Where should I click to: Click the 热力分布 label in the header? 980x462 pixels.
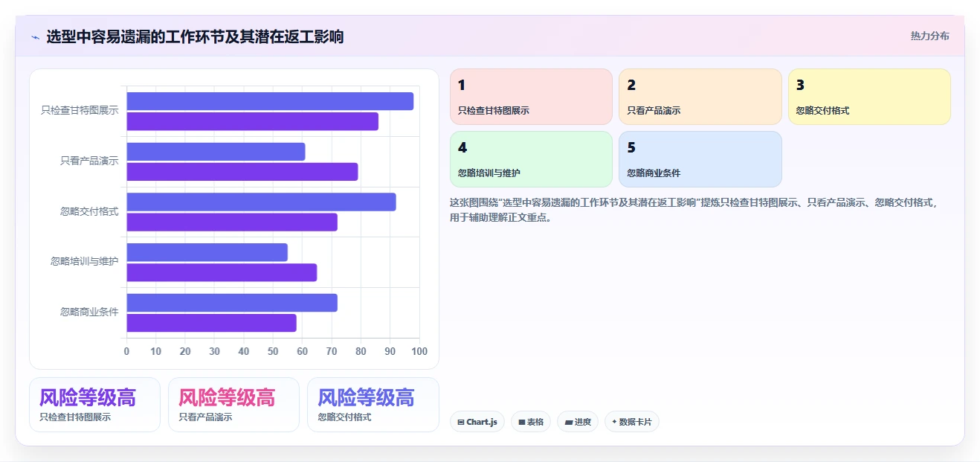tap(929, 36)
